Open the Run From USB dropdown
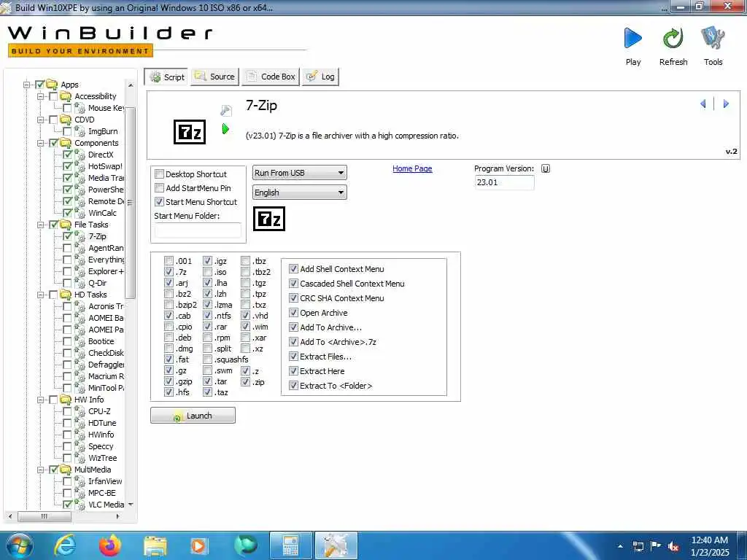Screen dimensions: 747x560 click(300, 173)
